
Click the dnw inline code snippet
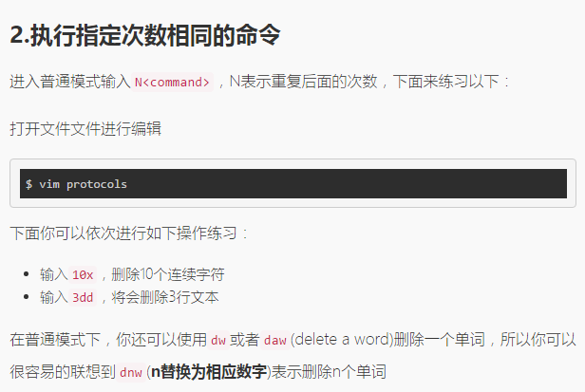tap(131, 372)
